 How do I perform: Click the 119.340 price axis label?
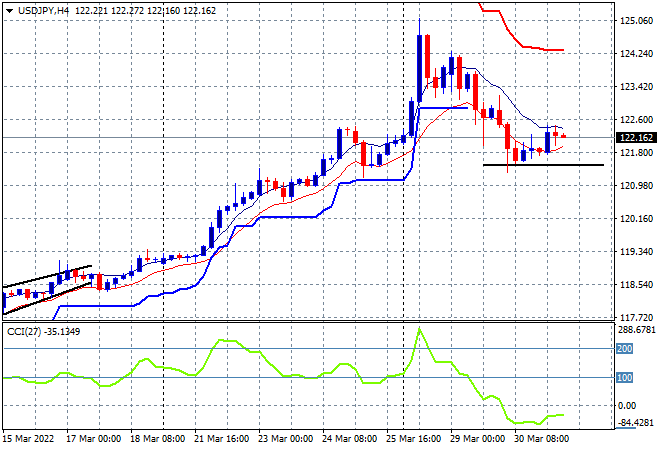click(x=636, y=252)
